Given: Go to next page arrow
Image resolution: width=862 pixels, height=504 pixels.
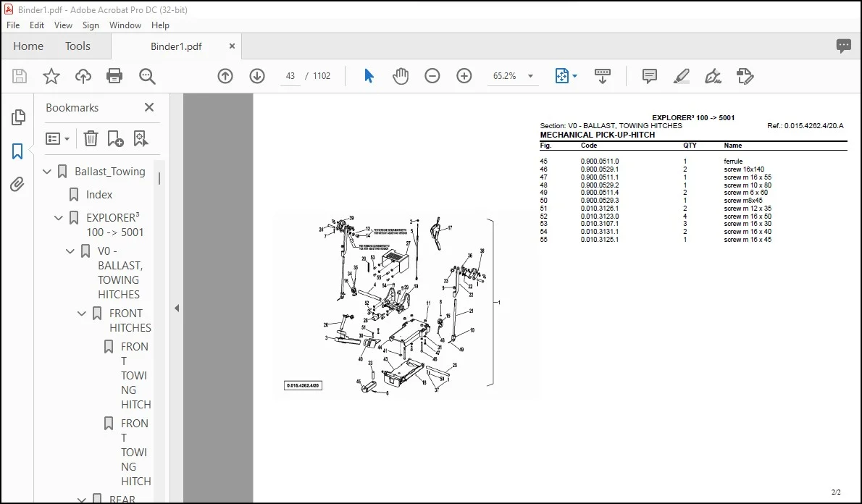Looking at the screenshot, I should (x=257, y=76).
